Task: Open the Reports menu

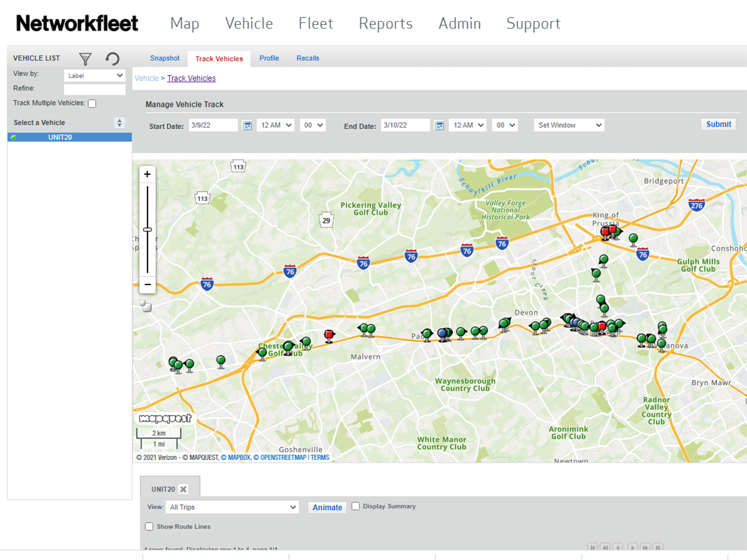Action: click(385, 24)
